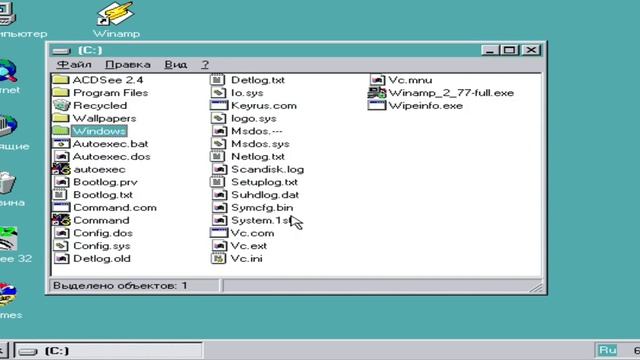Select the Command shortcut icon
640x360 pixels.
(61, 220)
